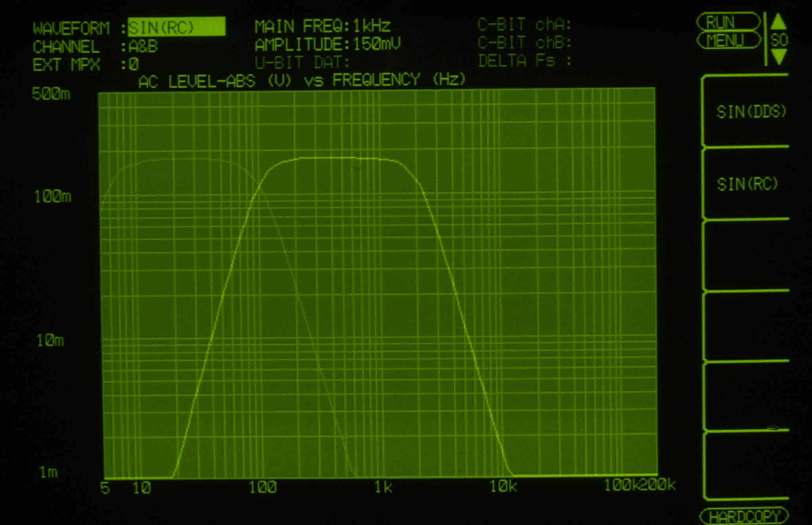Click the 1k frequency axis marker
This screenshot has height=525, width=812.
click(x=383, y=487)
